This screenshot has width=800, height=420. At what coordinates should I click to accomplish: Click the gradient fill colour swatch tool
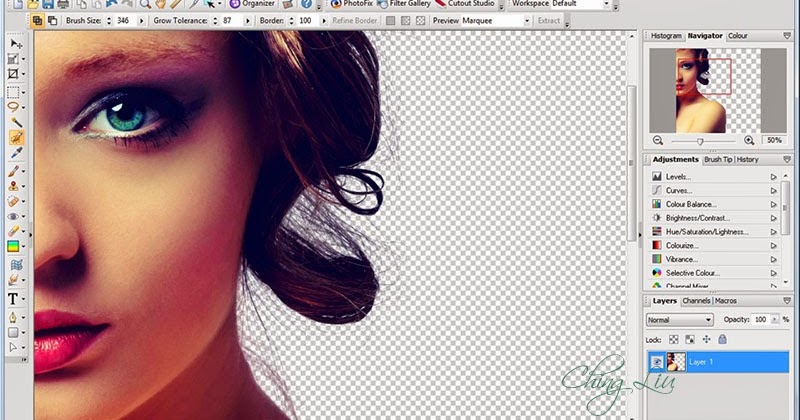(14, 246)
